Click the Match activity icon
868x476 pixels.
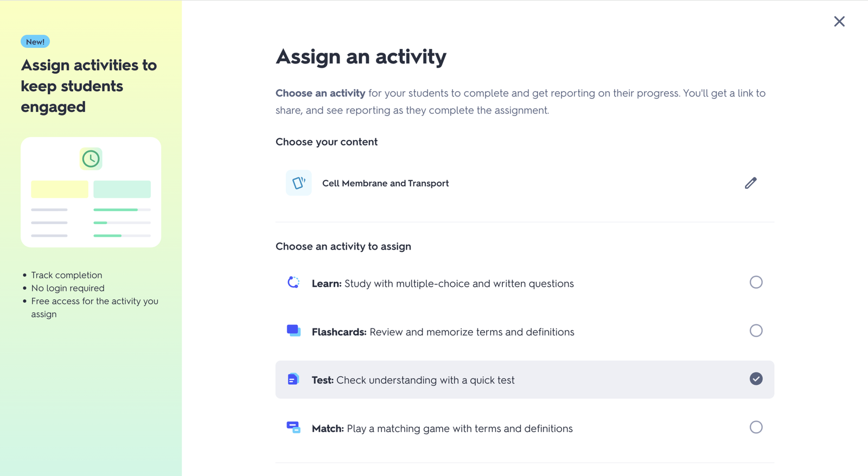tap(293, 427)
